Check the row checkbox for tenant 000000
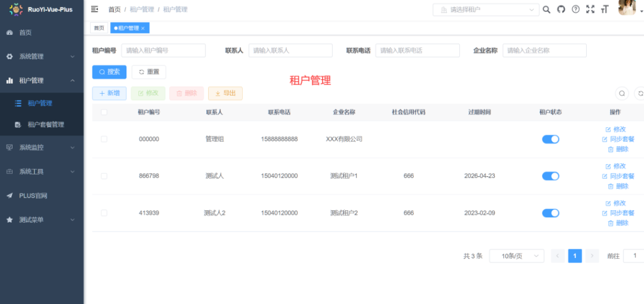644x304 pixels. tap(104, 139)
